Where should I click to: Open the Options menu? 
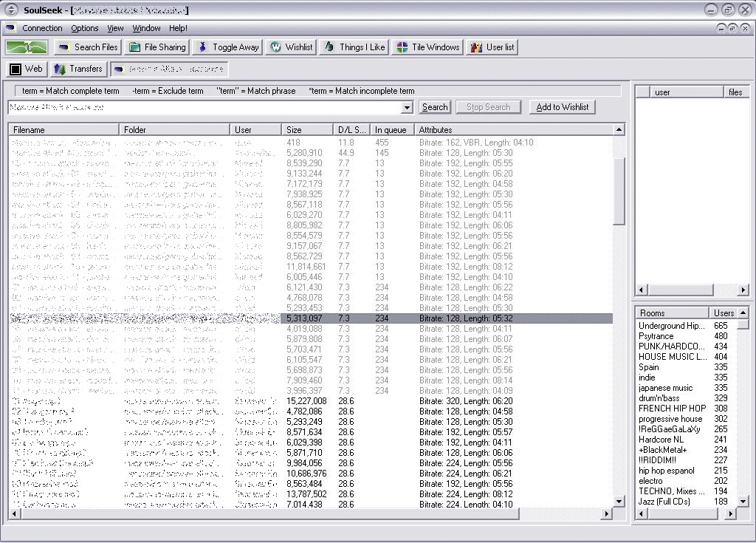pyautogui.click(x=85, y=28)
